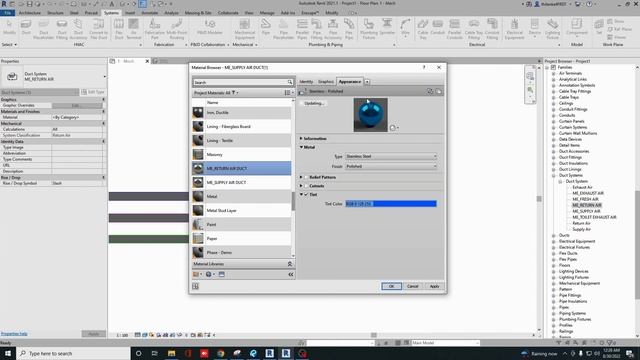
Task: Open Chrome from the Windows taskbar
Action: pyautogui.click(x=221, y=353)
